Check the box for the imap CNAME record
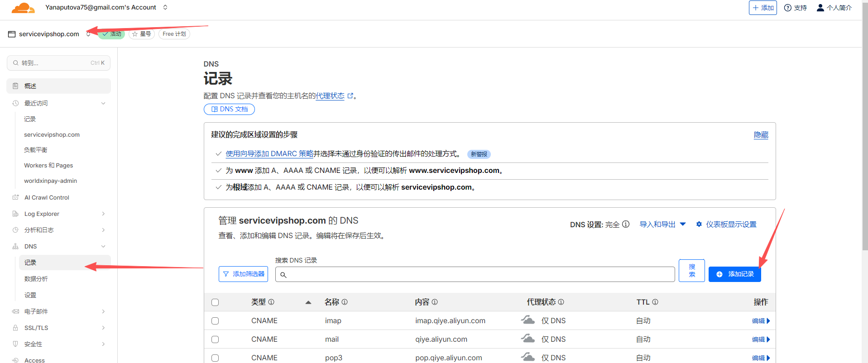This screenshot has width=868, height=363. tap(215, 321)
